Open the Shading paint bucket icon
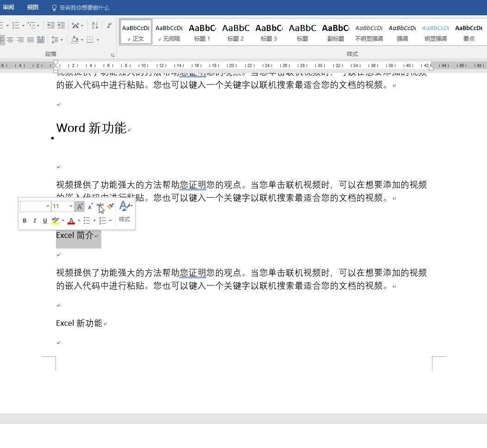The height and width of the screenshot is (448, 487). coord(74,39)
